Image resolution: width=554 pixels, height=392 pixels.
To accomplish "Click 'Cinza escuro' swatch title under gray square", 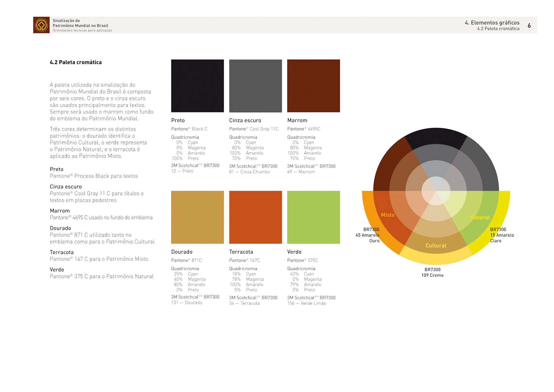I will 245,120.
